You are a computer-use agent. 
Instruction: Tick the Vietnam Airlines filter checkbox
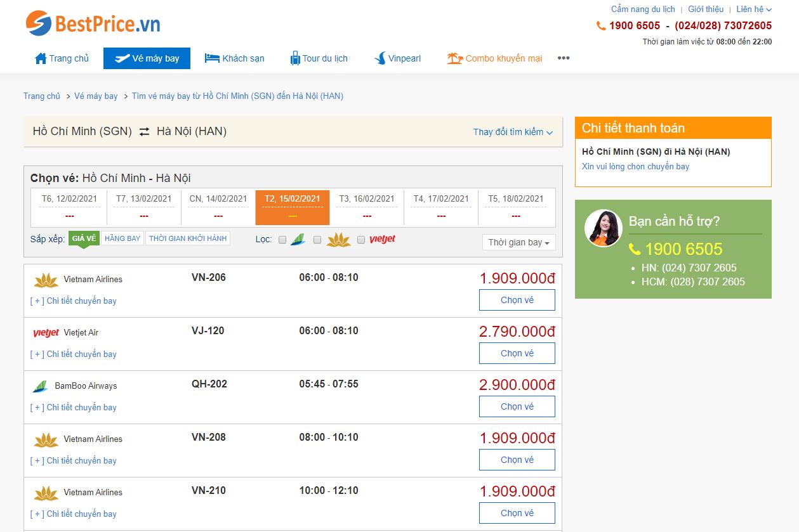tap(317, 240)
